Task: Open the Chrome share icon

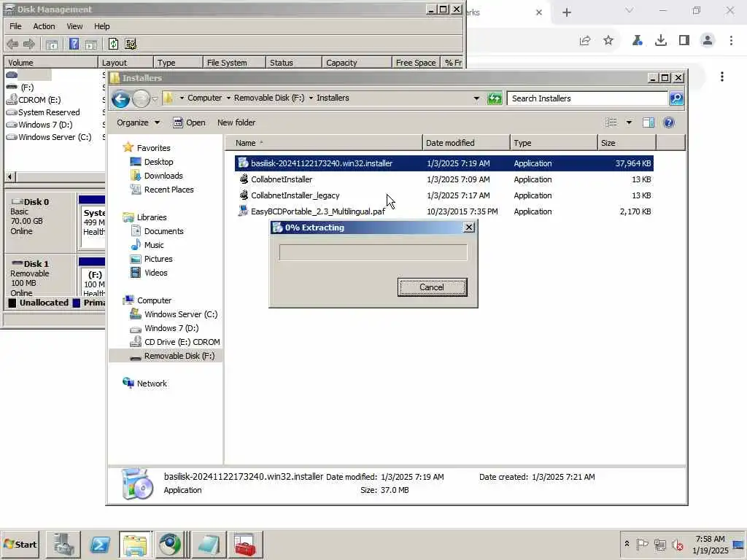Action: pyautogui.click(x=585, y=41)
